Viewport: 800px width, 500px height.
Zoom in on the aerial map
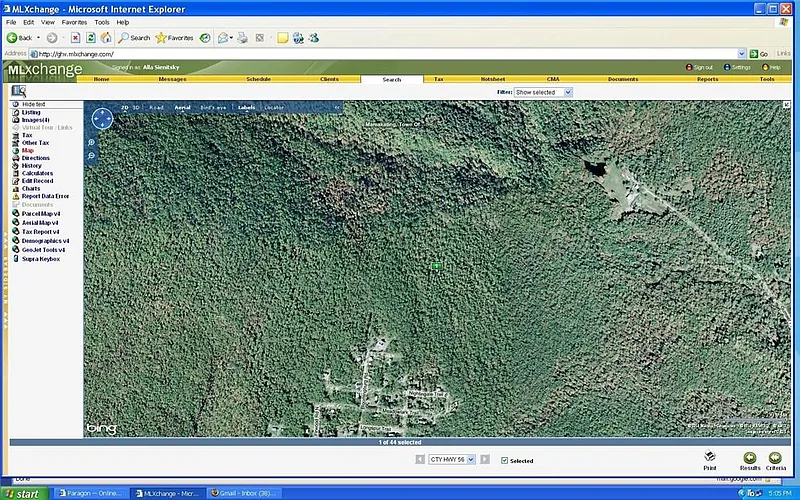pyautogui.click(x=92, y=143)
